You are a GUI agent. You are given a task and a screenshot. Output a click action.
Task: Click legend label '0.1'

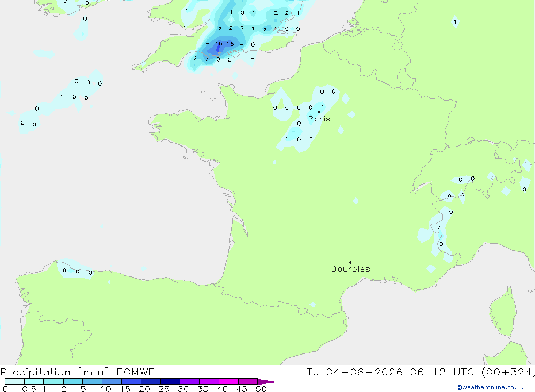9,389
